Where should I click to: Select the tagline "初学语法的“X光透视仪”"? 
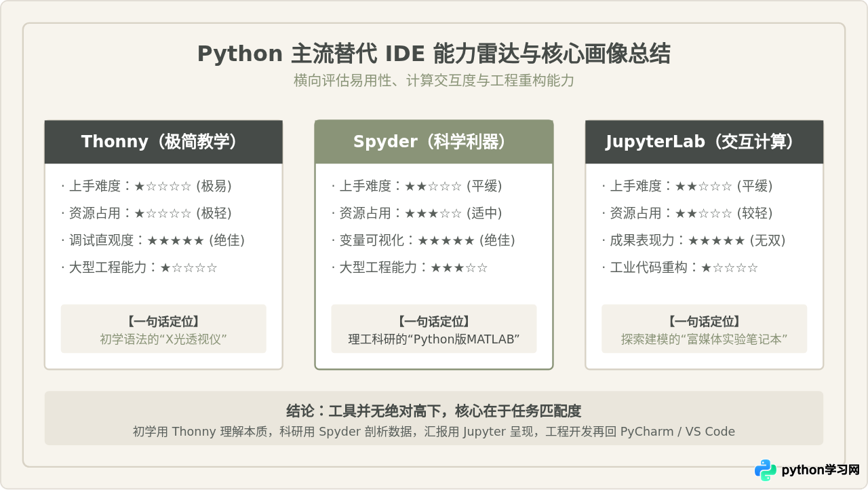point(163,339)
